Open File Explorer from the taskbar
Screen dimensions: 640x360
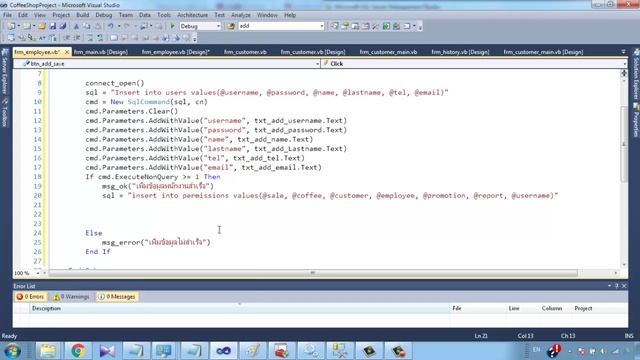48,351
